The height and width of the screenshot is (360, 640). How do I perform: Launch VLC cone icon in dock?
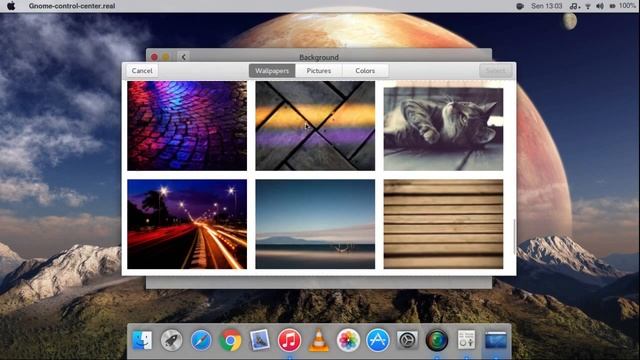(x=319, y=340)
